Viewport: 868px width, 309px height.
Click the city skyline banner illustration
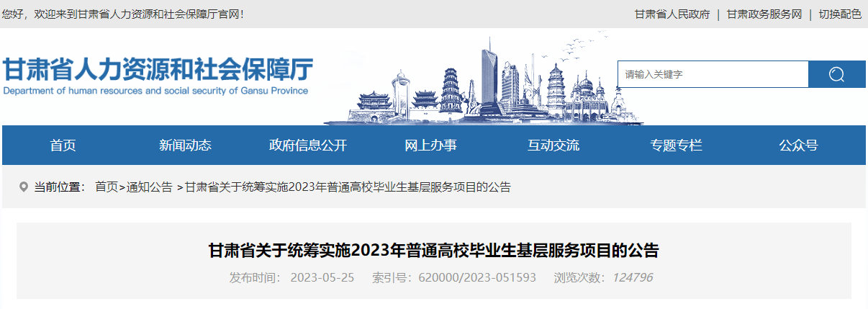coord(484,78)
